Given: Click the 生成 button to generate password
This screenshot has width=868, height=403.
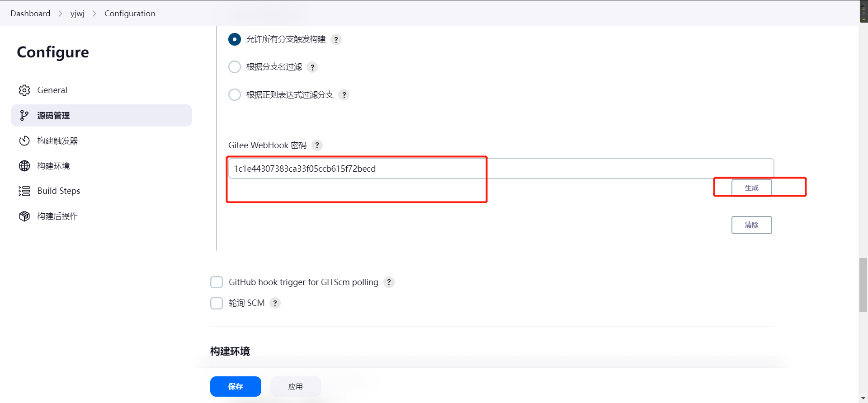Looking at the screenshot, I should (x=751, y=188).
